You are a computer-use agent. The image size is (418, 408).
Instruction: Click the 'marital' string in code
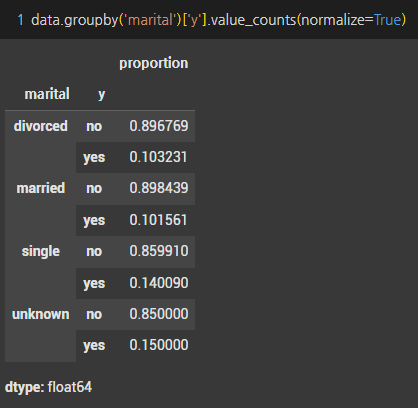coord(150,20)
